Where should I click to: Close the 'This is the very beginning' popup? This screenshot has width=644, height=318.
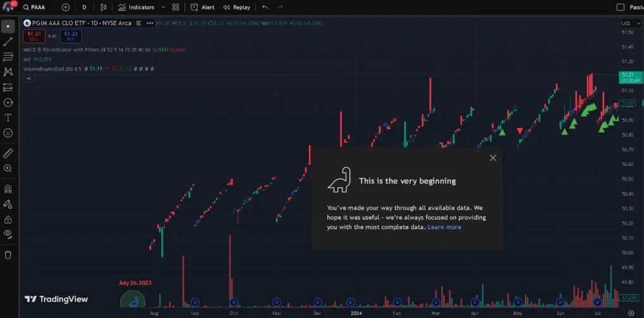493,158
